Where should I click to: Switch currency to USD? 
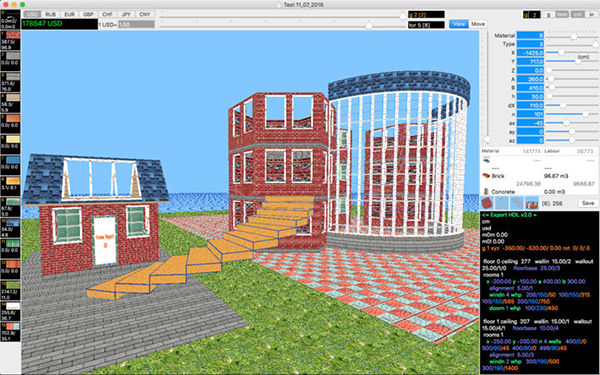pyautogui.click(x=32, y=14)
